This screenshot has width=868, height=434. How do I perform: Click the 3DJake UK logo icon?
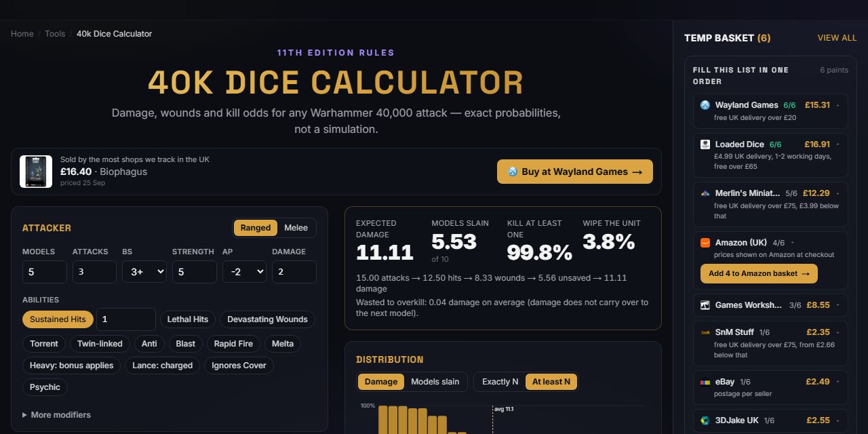pyautogui.click(x=705, y=420)
